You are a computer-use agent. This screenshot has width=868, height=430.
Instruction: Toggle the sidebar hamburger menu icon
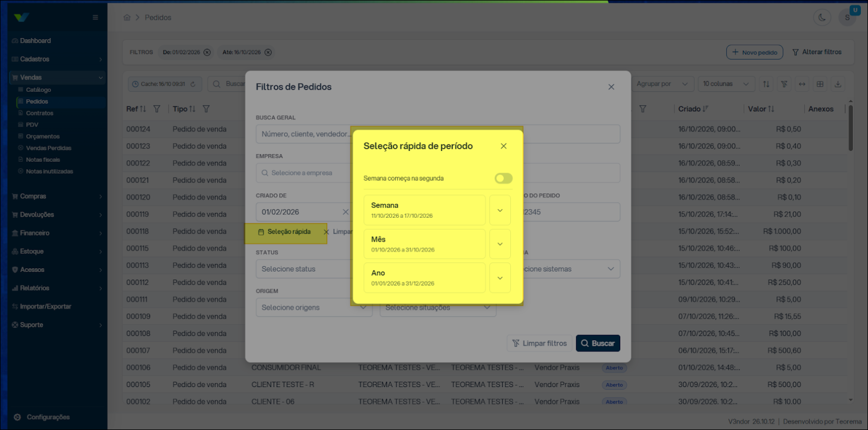coord(95,17)
